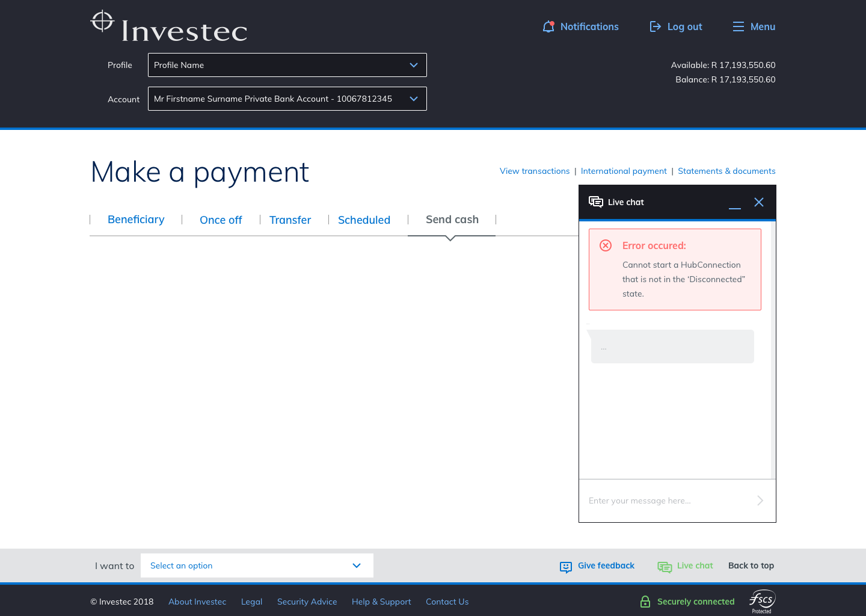The height and width of the screenshot is (616, 866).
Task: Expand the Profile Name dropdown
Action: pyautogui.click(x=287, y=65)
